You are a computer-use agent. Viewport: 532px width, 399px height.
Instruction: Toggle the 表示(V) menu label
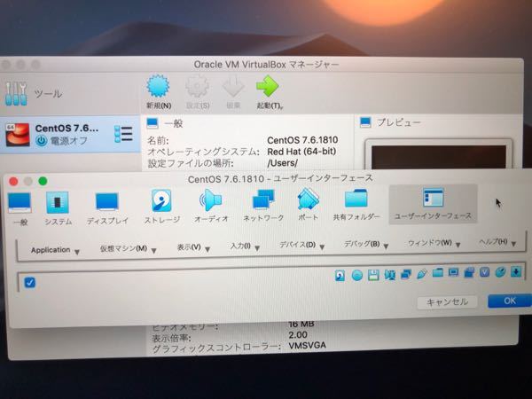(189, 247)
